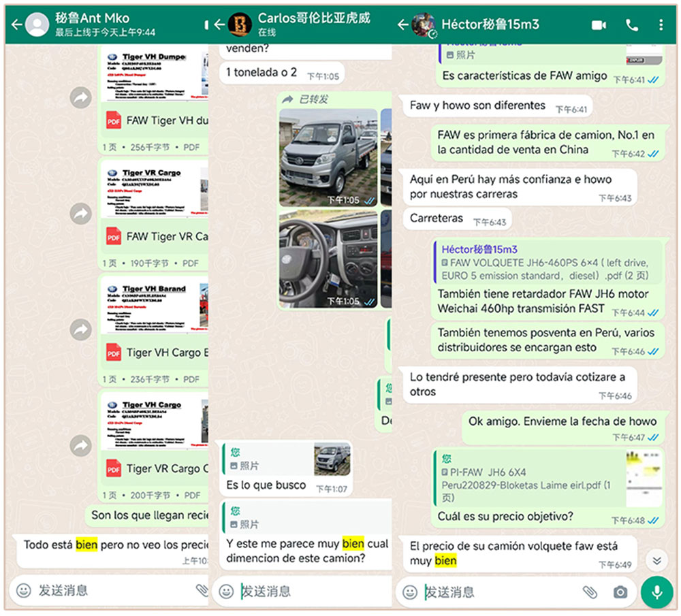Open the three-dot menu in Héctor chat

click(661, 25)
